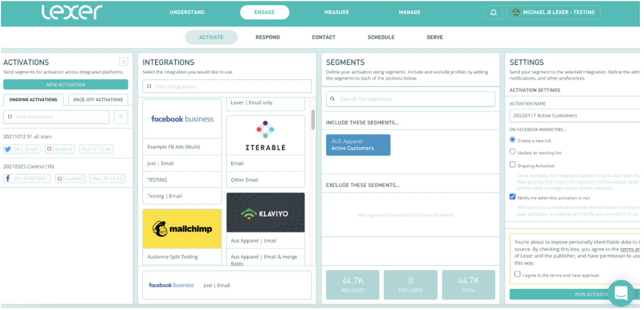The width and height of the screenshot is (644, 310).
Task: Select the Klaviyo integration logo
Action: (x=265, y=212)
